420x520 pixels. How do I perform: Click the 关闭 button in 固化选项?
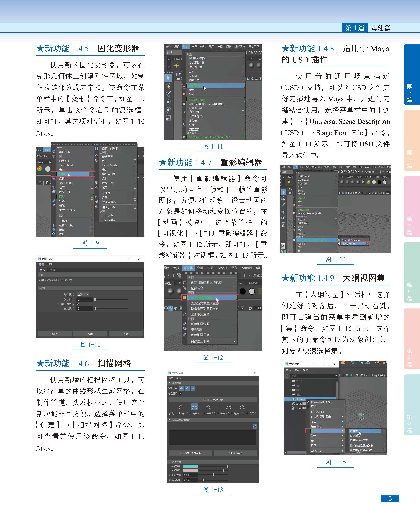126,334
